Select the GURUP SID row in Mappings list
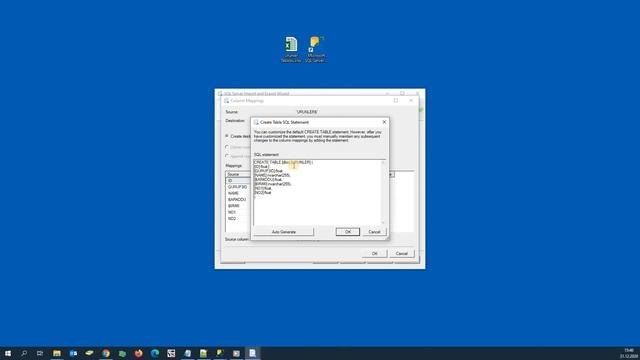Image resolution: width=640 pixels, height=360 pixels. click(238, 187)
